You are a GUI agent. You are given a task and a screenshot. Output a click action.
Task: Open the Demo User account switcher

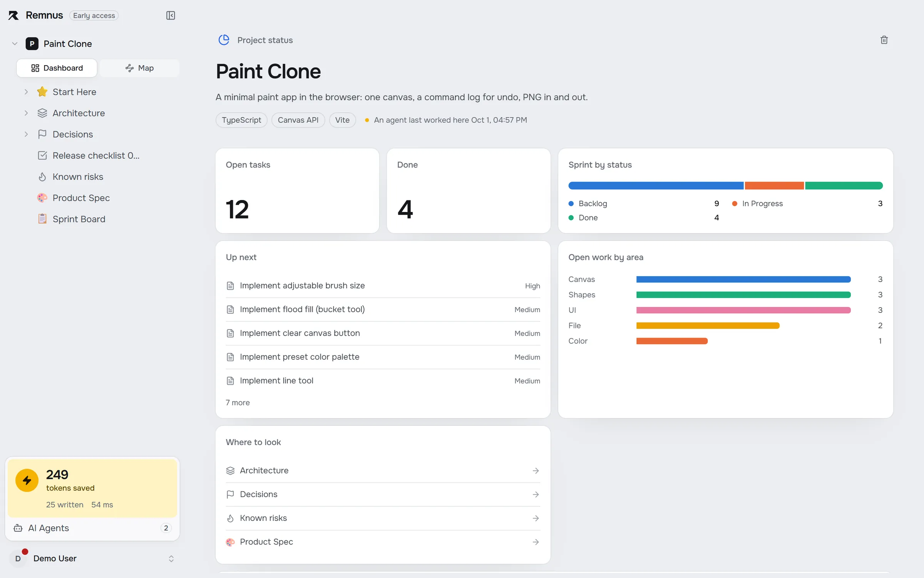point(171,558)
